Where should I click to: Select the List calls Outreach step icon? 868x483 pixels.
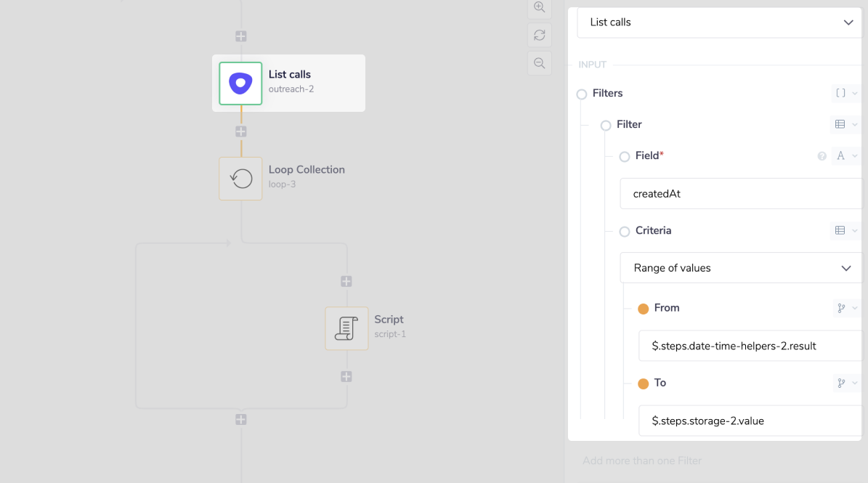[240, 84]
